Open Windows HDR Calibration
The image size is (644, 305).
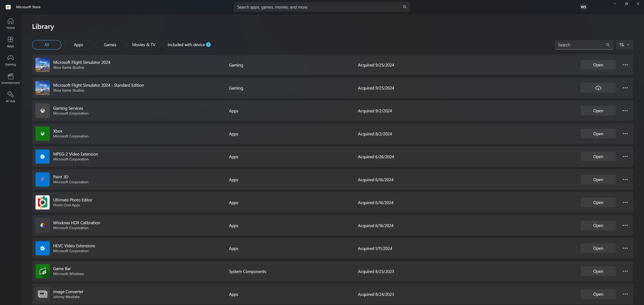point(598,225)
